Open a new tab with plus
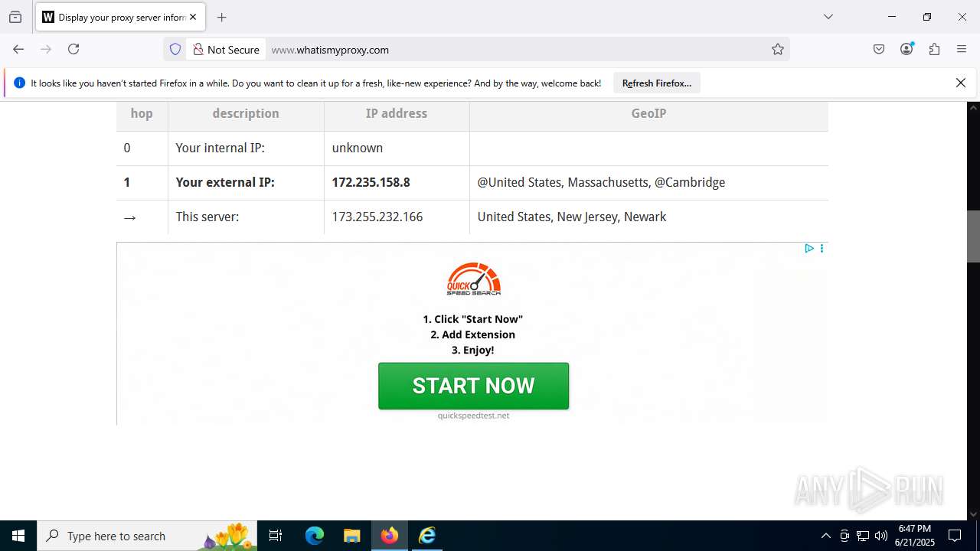The height and width of the screenshot is (551, 980). (221, 17)
